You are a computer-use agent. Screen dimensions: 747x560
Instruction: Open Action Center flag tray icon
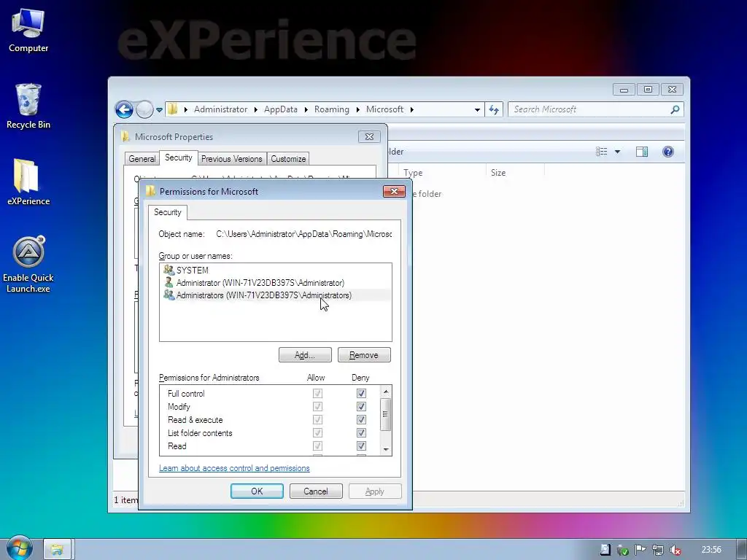click(640, 550)
